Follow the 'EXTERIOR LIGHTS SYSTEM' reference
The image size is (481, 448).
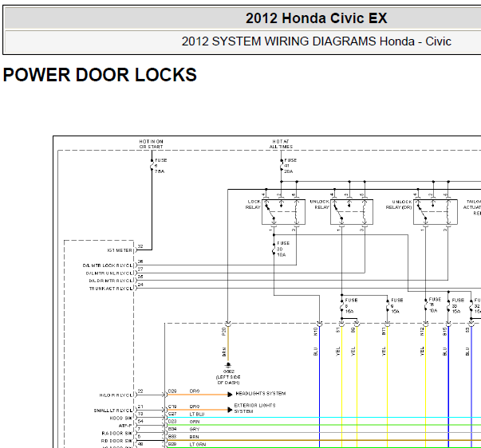click(254, 408)
